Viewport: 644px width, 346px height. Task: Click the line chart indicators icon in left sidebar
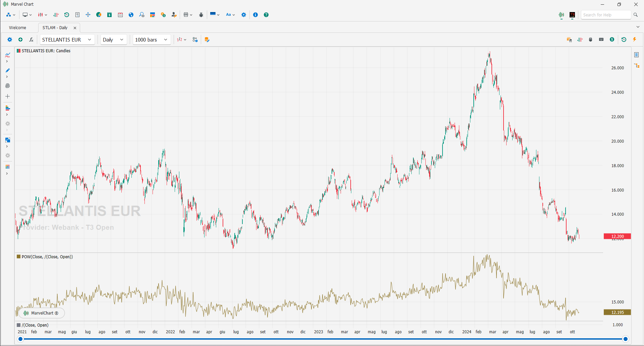(x=8, y=55)
